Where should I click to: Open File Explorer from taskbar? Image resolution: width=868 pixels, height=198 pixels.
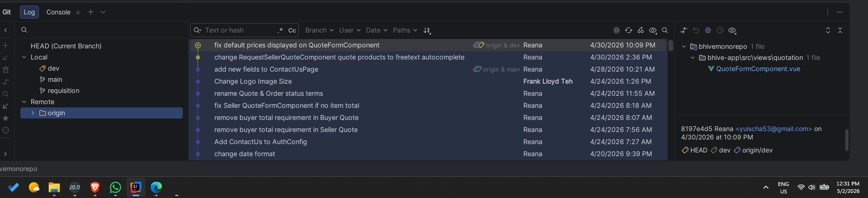(54, 187)
